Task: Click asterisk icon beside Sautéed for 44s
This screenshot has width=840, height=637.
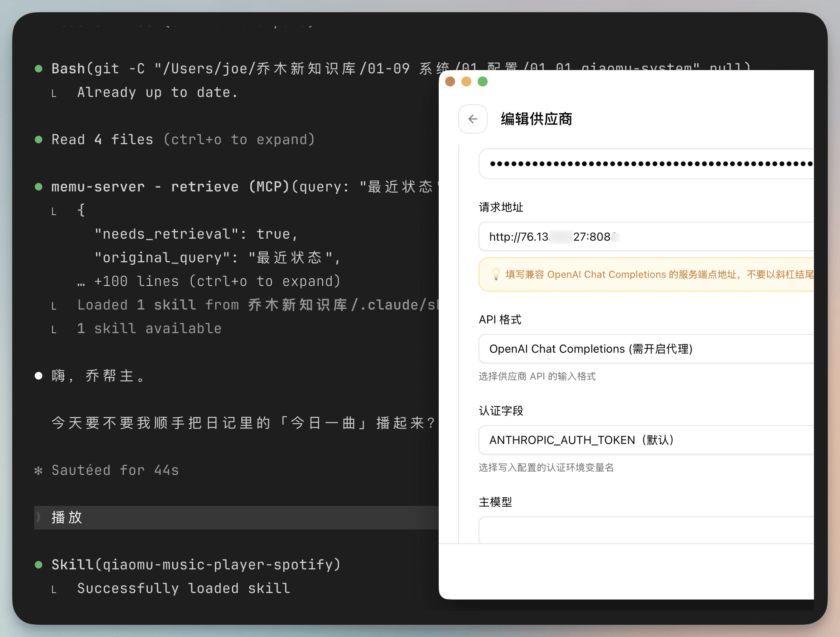Action: [39, 471]
